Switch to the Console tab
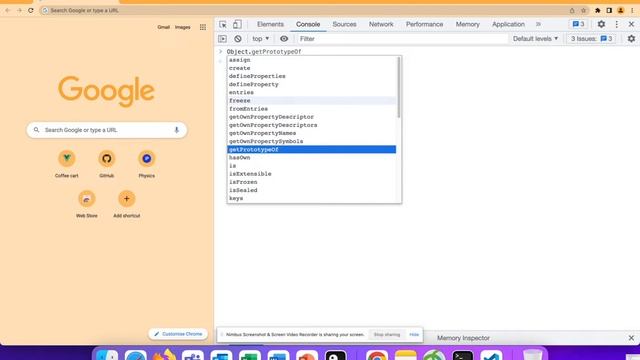The height and width of the screenshot is (360, 640). [x=308, y=24]
